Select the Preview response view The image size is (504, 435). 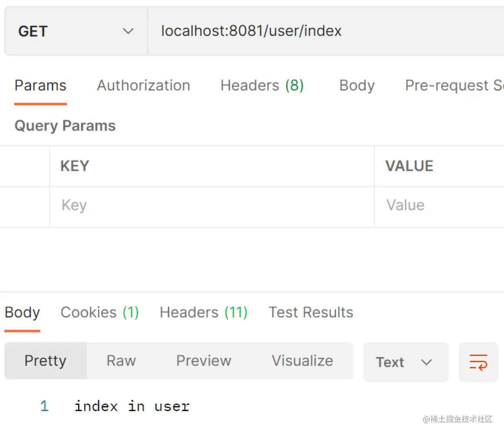[203, 361]
